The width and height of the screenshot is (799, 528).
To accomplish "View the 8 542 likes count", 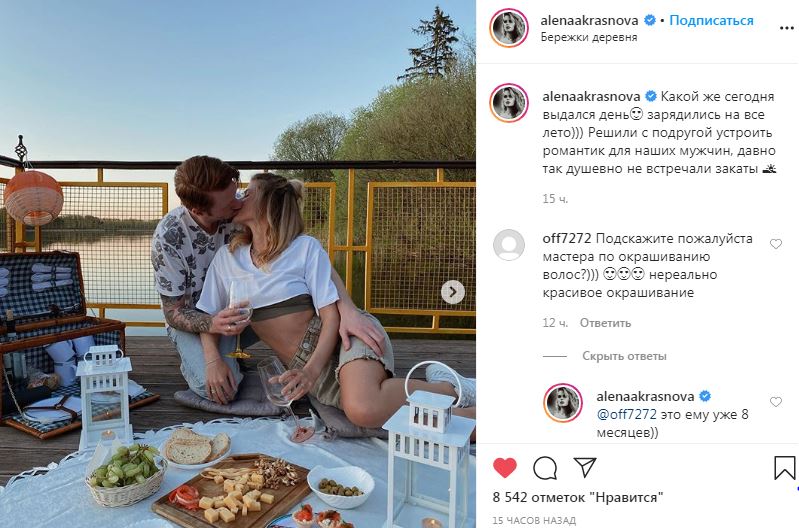I will tap(578, 497).
